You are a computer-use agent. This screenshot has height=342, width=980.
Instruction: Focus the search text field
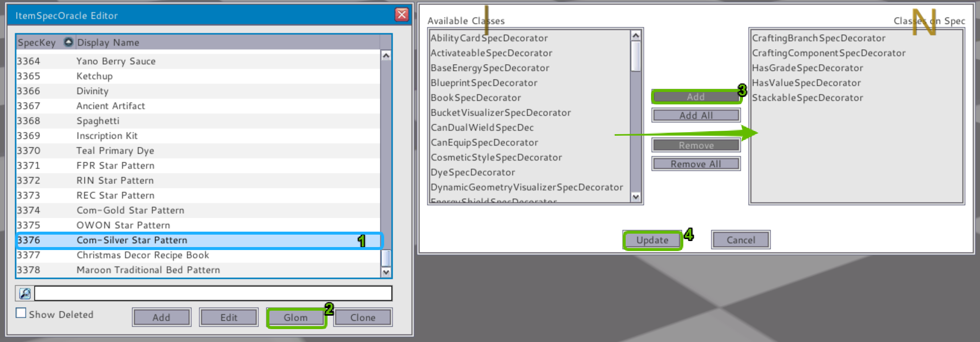coord(213,293)
